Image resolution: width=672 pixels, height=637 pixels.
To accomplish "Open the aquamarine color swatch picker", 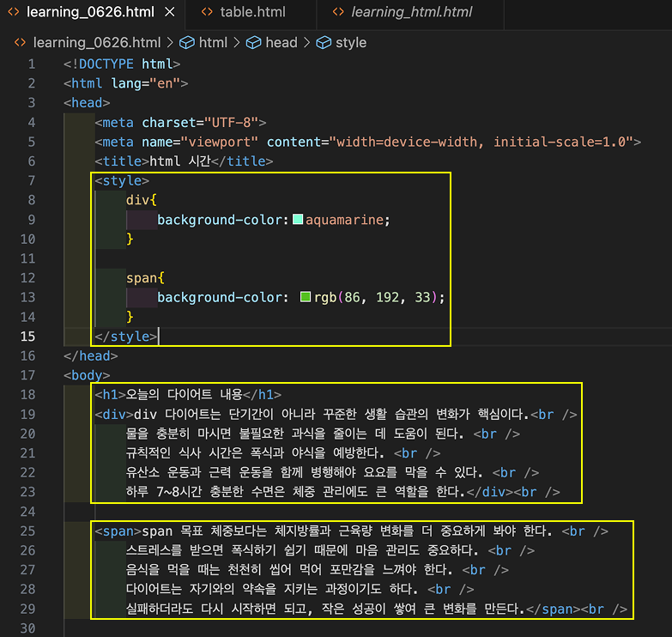I will (298, 220).
